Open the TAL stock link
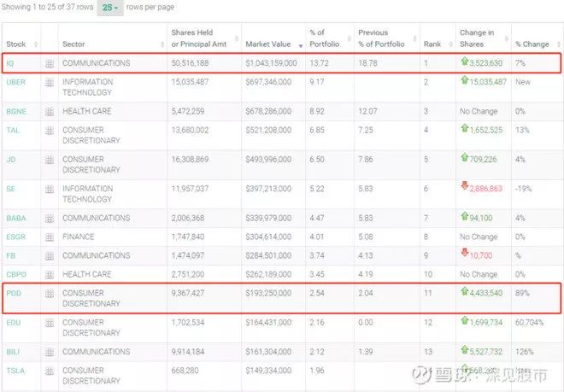The image size is (564, 392). (13, 130)
